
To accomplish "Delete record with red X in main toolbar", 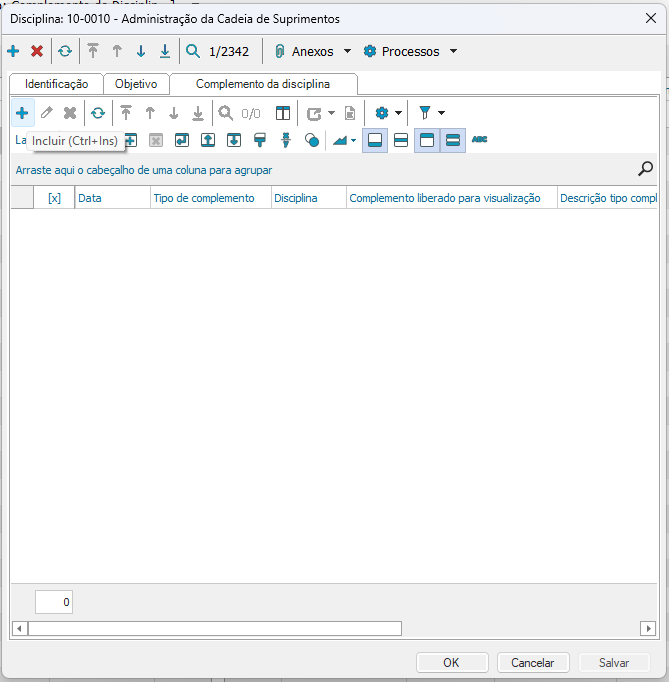I will point(37,51).
